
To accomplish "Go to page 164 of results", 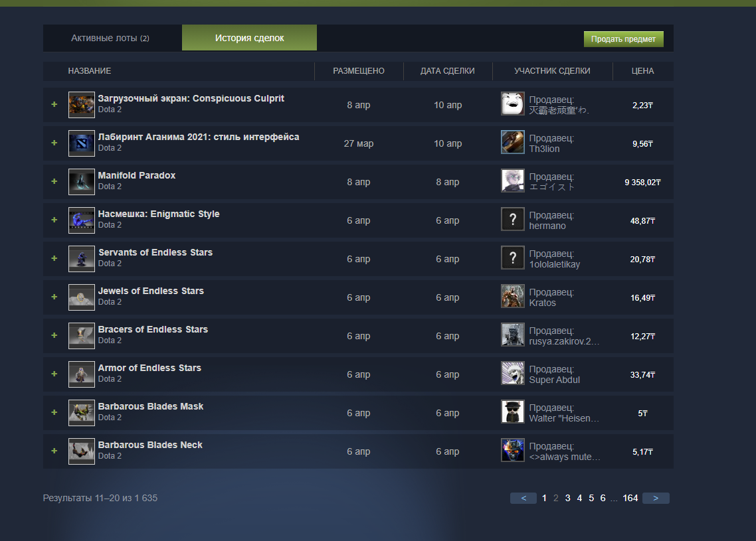I will tap(630, 497).
